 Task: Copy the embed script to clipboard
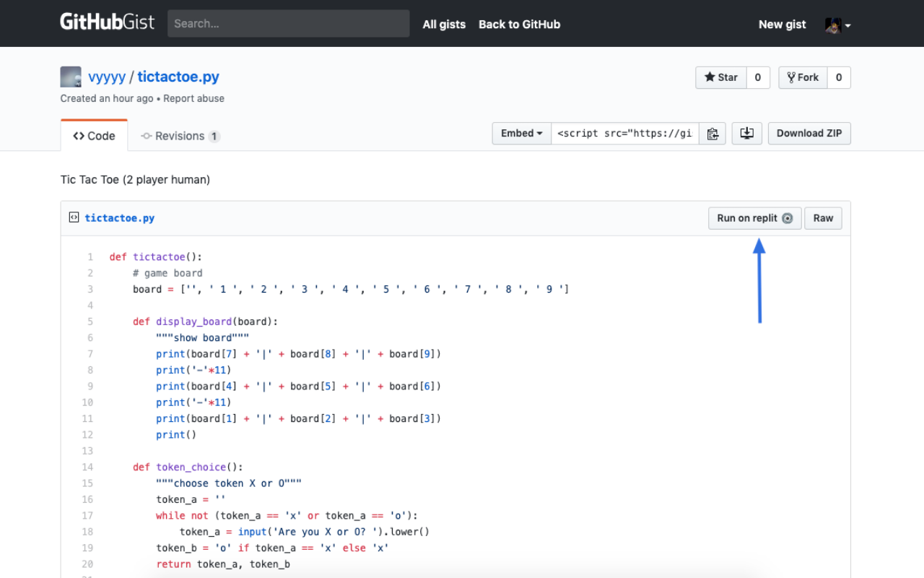click(712, 133)
